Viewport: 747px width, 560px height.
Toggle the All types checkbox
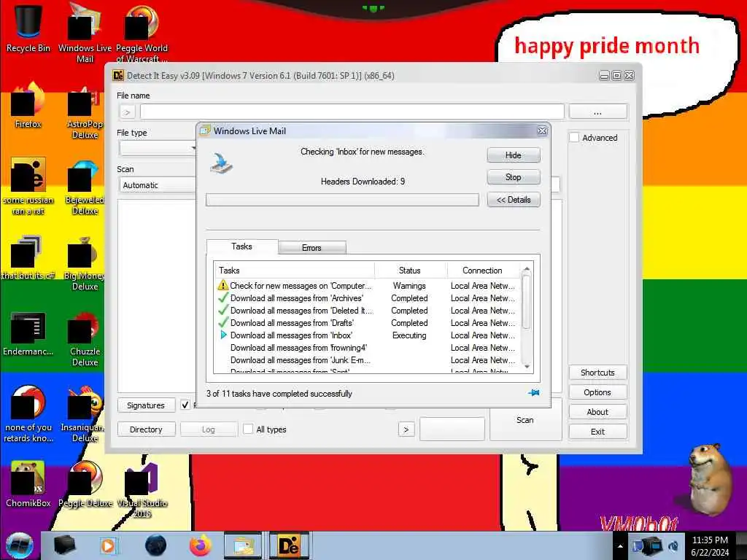(248, 429)
